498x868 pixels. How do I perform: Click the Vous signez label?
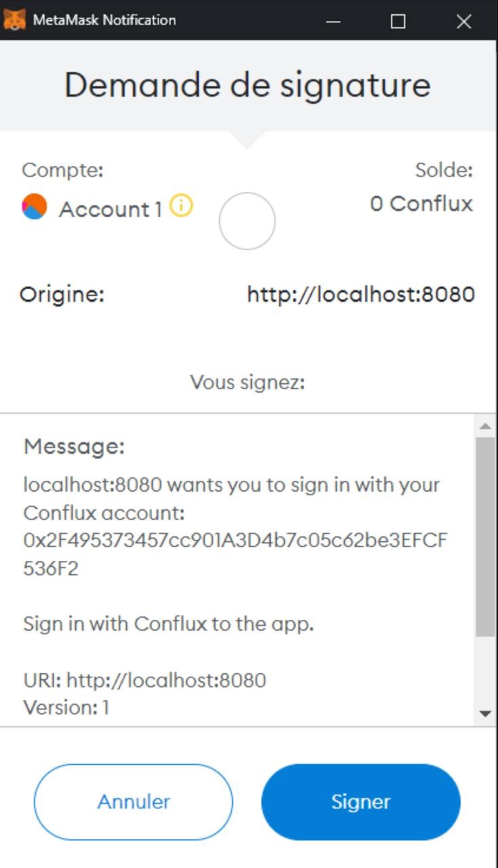coord(248,382)
